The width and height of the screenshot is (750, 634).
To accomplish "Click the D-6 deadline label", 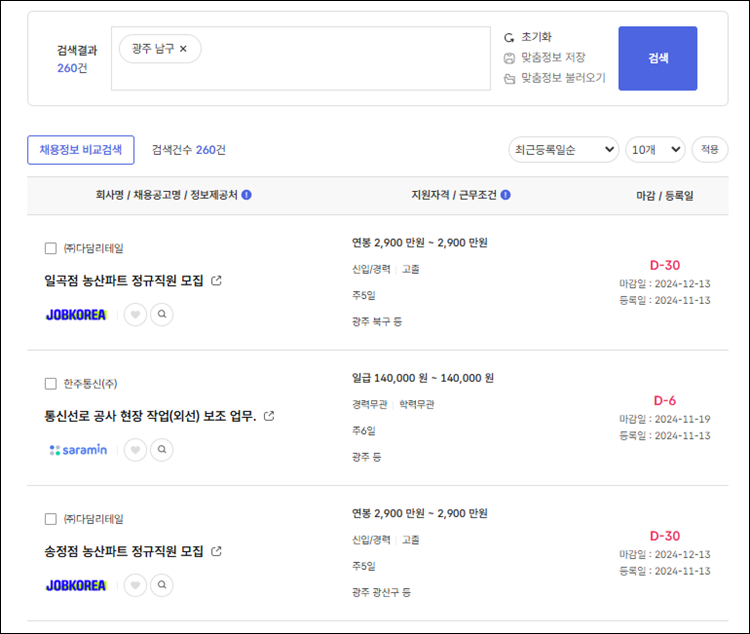I will 664,400.
